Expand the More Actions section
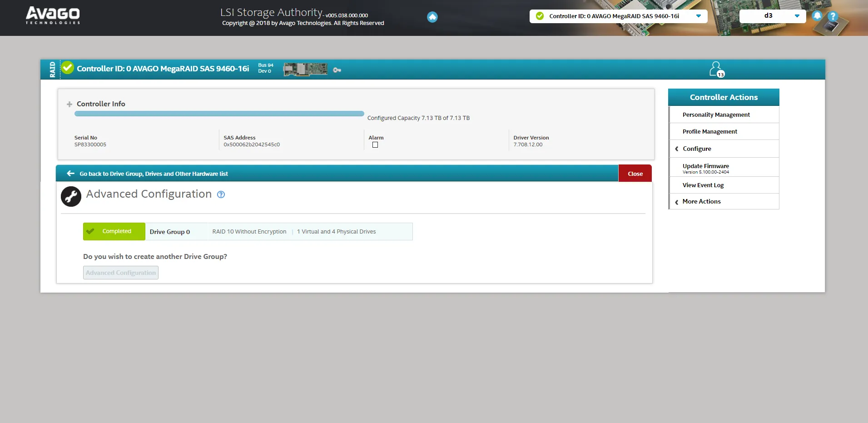 coord(701,201)
